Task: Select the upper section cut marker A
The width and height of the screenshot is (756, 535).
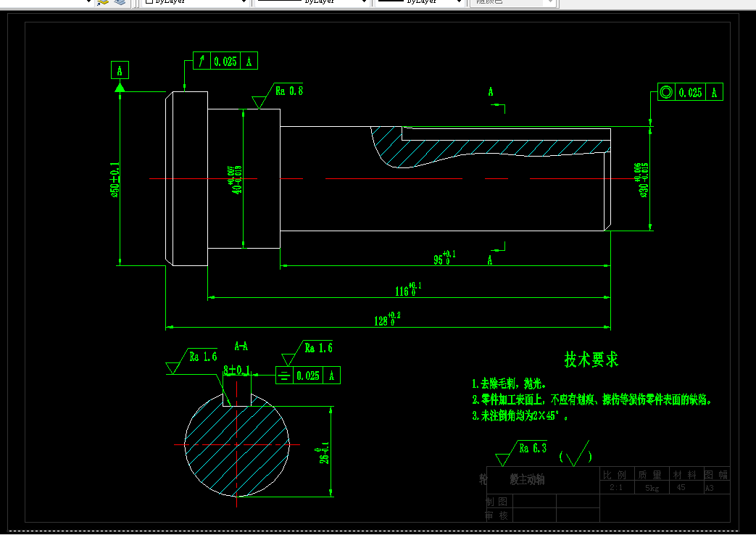Action: coord(491,91)
